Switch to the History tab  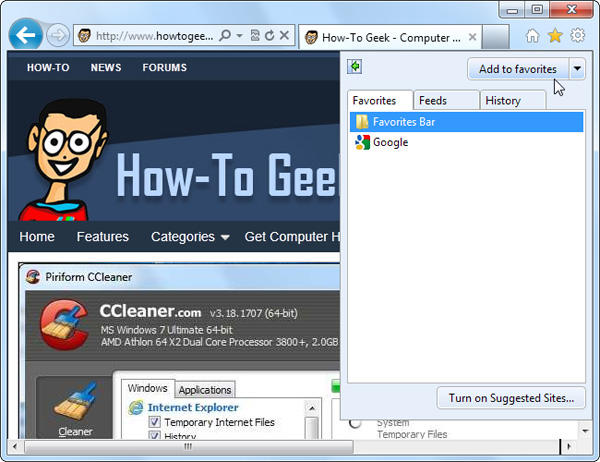coord(513,100)
